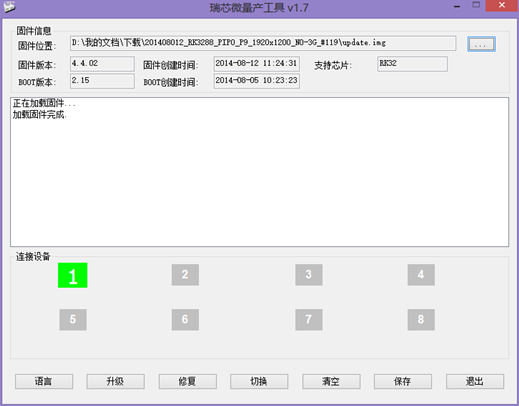The image size is (519, 406).
Task: Save log using 保存 button
Action: pyautogui.click(x=403, y=381)
